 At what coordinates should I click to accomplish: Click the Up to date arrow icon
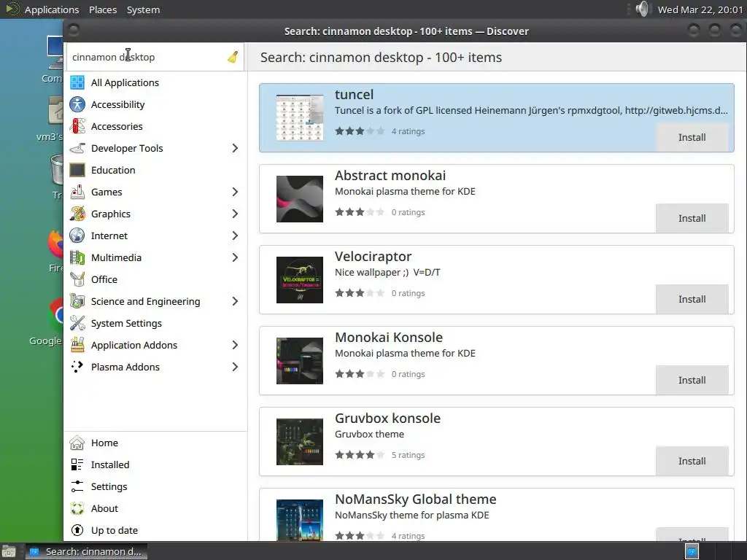77,531
